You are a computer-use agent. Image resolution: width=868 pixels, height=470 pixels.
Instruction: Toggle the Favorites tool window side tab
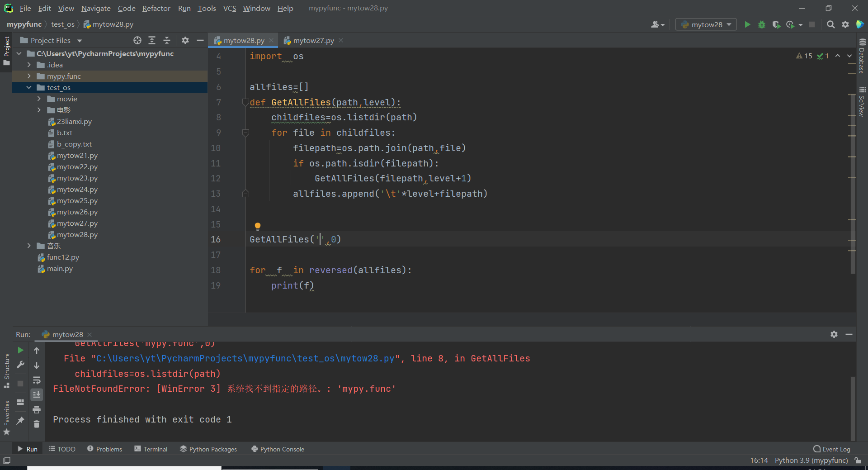click(x=6, y=418)
